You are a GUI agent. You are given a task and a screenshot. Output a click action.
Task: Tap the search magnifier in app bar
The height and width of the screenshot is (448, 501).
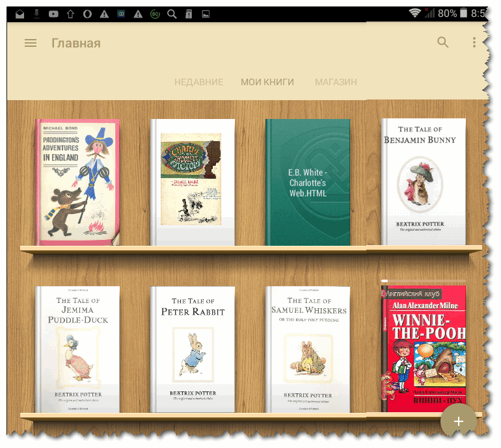[443, 42]
